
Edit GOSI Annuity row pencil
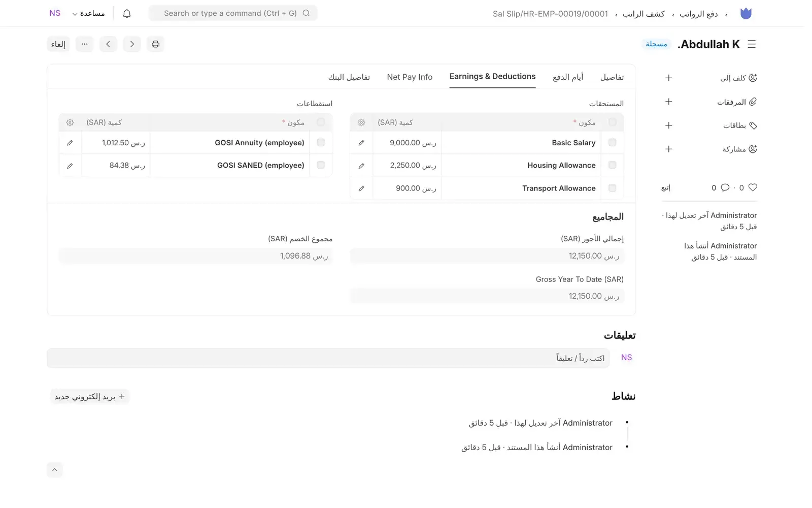pos(70,143)
